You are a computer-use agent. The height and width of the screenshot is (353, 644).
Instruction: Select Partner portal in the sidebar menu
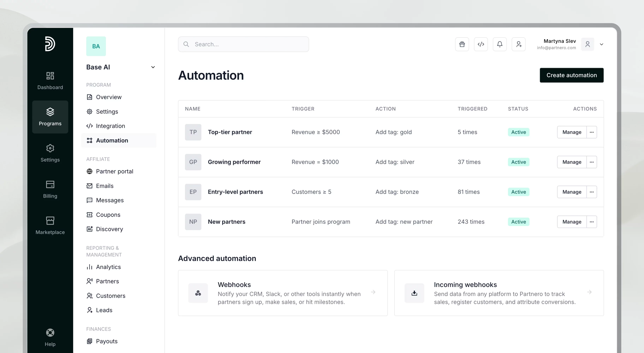point(114,171)
